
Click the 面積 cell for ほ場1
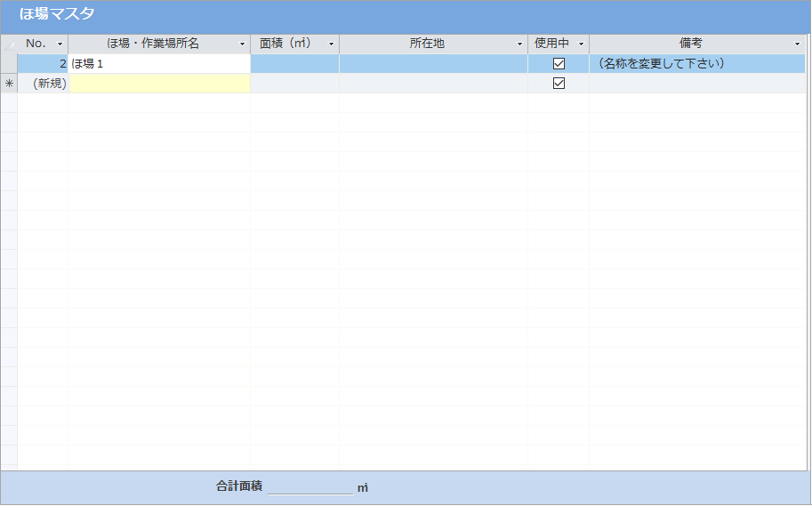294,64
